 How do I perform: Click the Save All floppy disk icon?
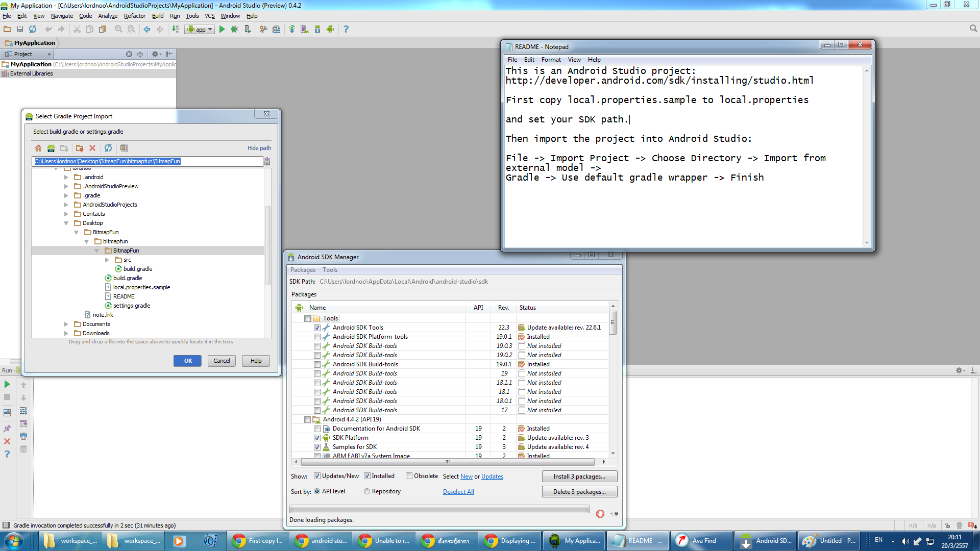(x=20, y=29)
